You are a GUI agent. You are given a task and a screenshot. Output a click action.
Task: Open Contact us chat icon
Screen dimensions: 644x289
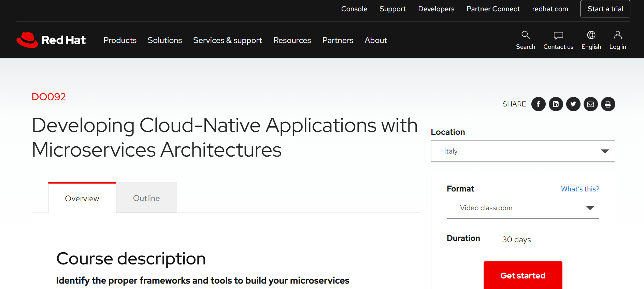(x=558, y=40)
